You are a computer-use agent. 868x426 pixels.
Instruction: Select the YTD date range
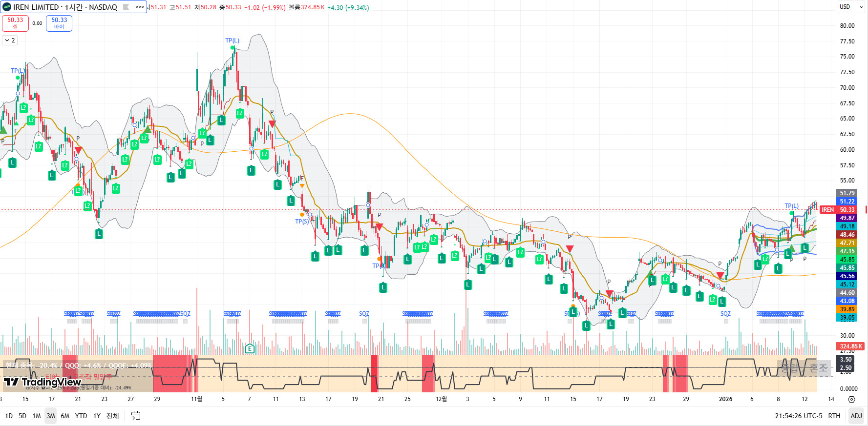81,416
